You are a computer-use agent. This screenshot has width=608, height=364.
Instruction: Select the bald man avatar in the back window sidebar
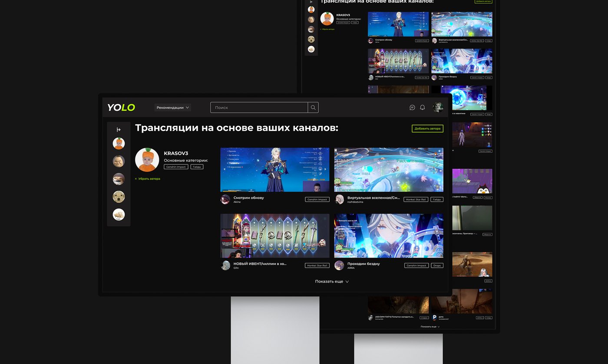tap(311, 20)
